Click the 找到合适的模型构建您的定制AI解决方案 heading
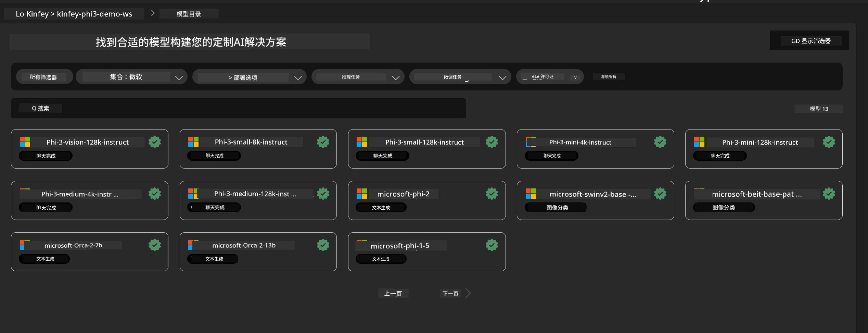 pos(191,42)
